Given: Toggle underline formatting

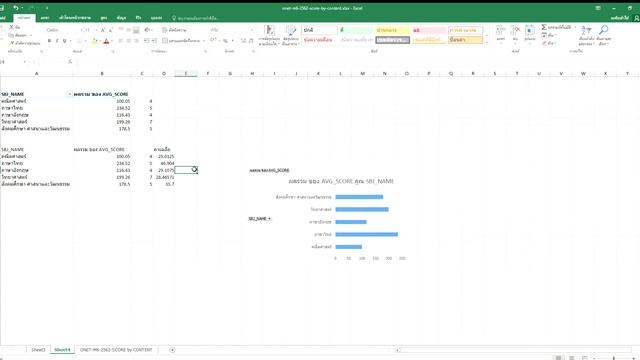Looking at the screenshot, I should click(x=64, y=41).
